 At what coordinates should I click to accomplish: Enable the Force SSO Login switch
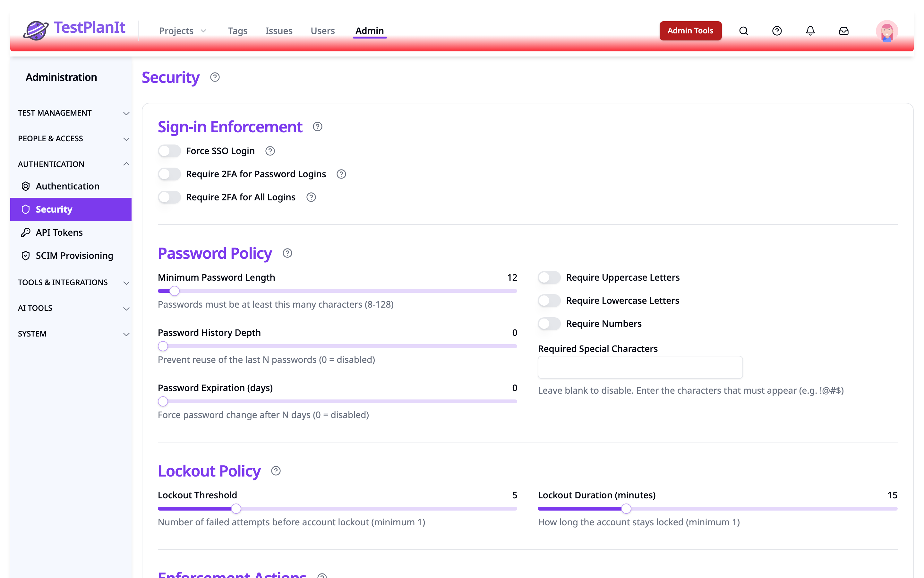click(x=169, y=151)
